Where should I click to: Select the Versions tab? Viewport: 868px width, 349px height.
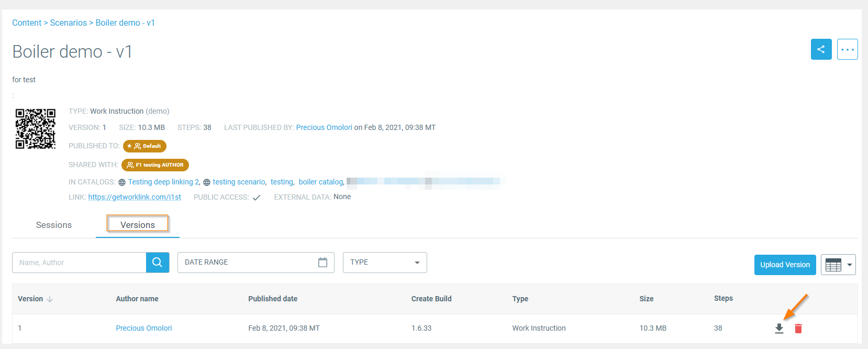[138, 225]
